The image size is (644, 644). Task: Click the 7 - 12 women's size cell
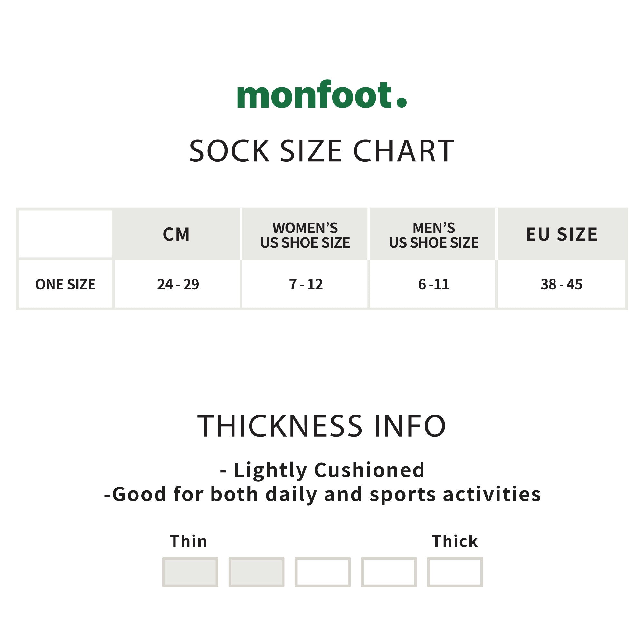306,284
